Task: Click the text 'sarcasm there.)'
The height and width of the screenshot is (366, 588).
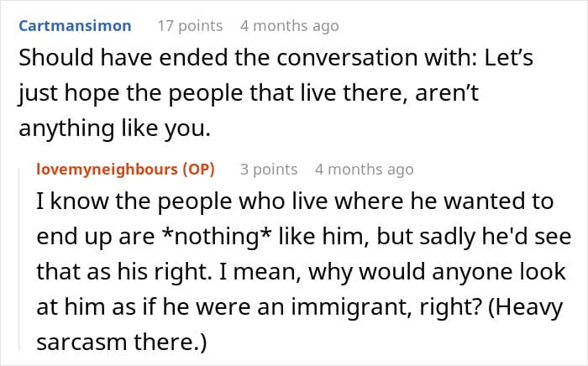Action: [x=122, y=342]
